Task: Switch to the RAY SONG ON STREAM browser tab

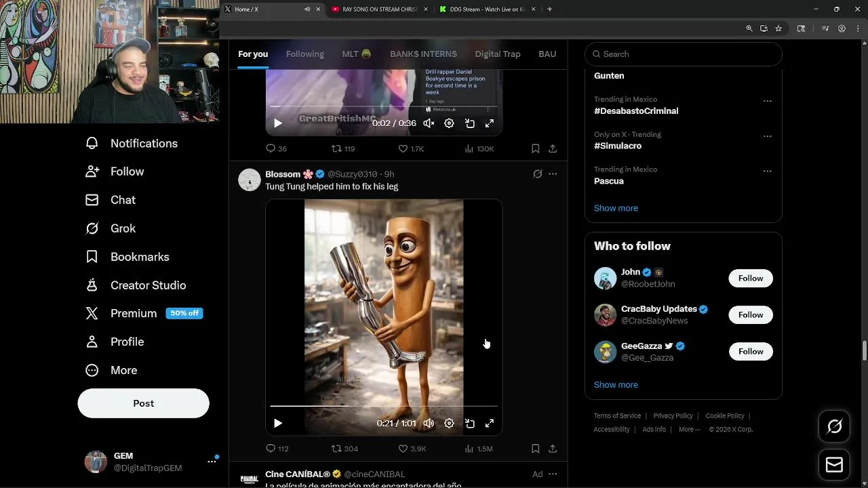Action: (380, 9)
